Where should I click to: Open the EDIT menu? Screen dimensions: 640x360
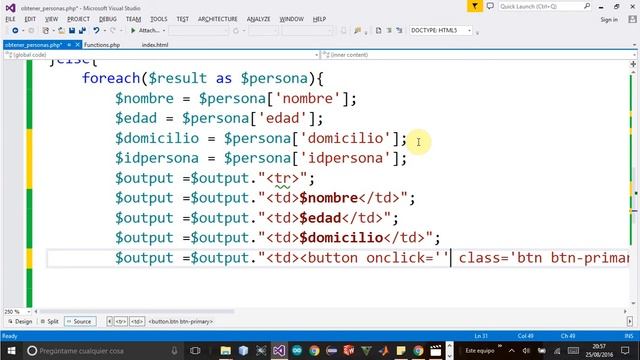[x=30, y=19]
